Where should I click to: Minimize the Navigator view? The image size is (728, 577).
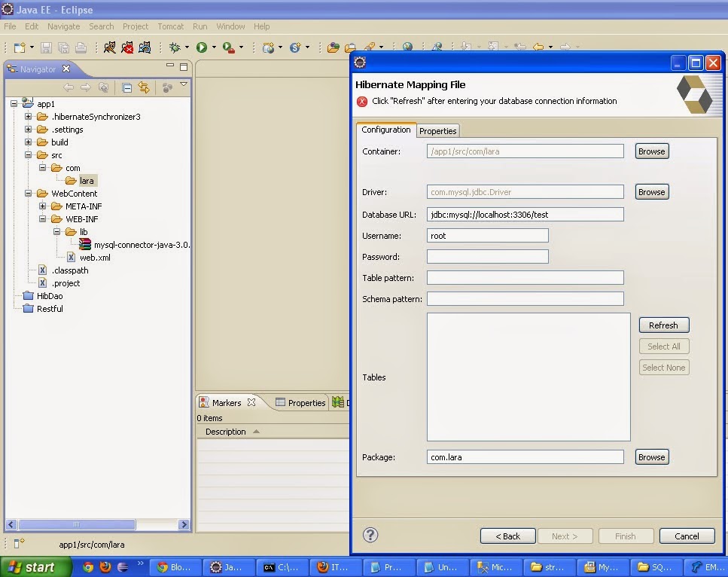[170, 66]
